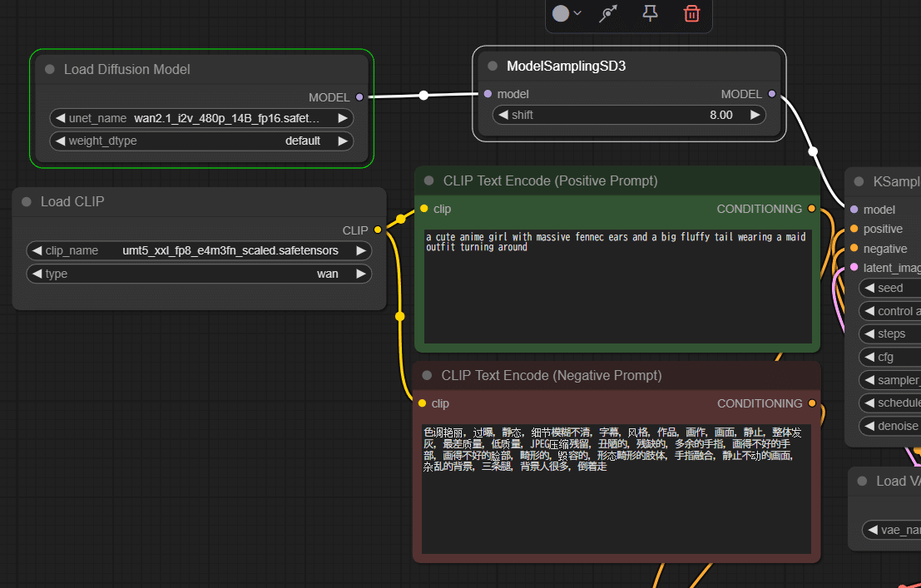Delete selected node with red trash icon
Viewport: 921px width, 588px height.
click(692, 13)
